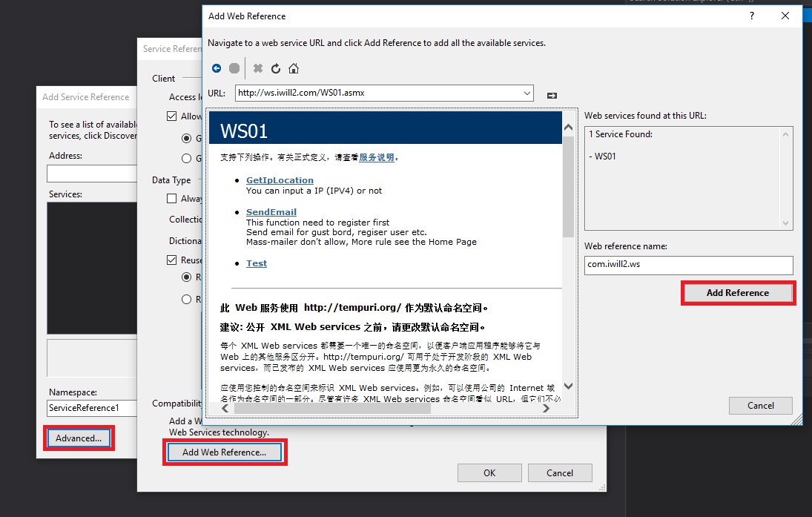The width and height of the screenshot is (812, 517).
Task: Close the Add Web Reference dialog
Action: point(785,16)
